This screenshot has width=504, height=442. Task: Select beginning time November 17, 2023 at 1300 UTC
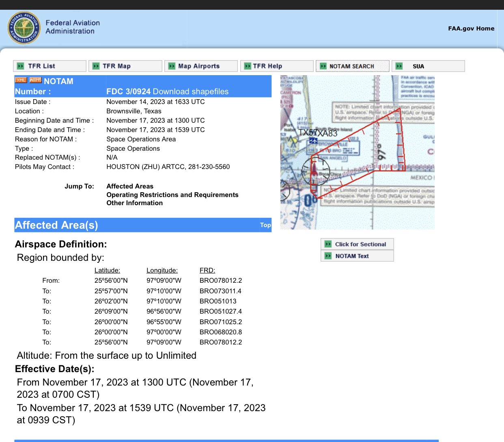(155, 120)
